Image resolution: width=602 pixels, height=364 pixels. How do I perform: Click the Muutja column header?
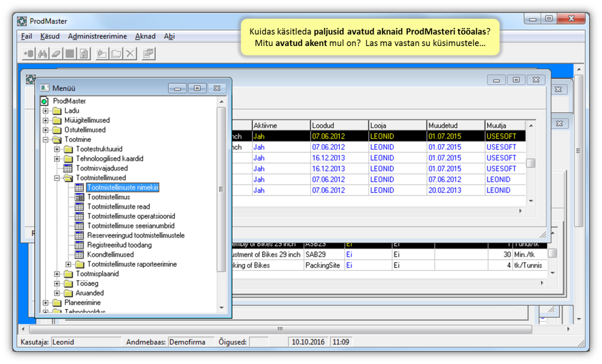pyautogui.click(x=506, y=126)
